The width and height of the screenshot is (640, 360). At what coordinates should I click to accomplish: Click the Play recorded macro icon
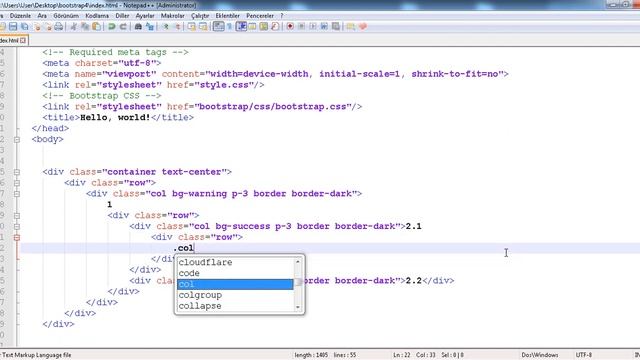313,27
